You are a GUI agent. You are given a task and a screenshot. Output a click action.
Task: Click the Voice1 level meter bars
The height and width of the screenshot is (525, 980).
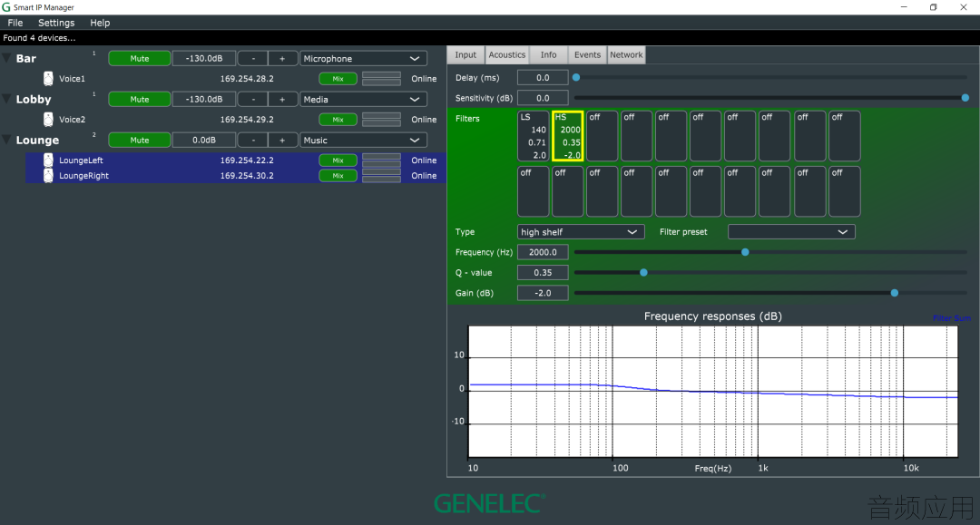coord(381,79)
